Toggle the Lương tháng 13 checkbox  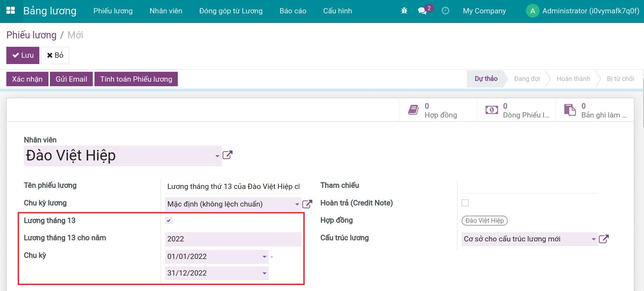169,221
